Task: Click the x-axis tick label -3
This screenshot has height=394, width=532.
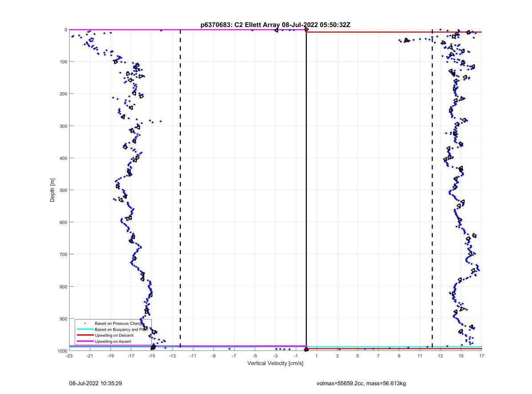Action: pyautogui.click(x=275, y=355)
